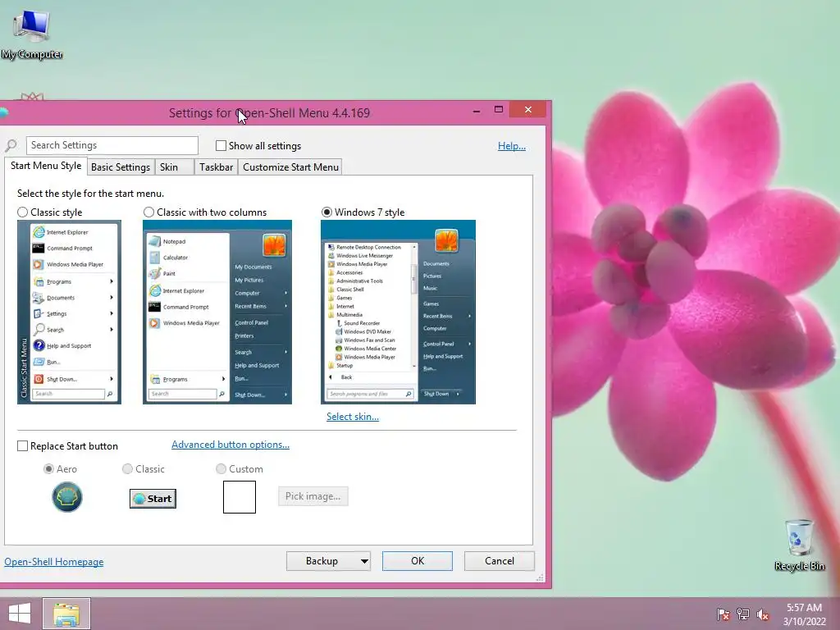Open the Backup dropdown arrow
The height and width of the screenshot is (630, 840).
click(364, 561)
